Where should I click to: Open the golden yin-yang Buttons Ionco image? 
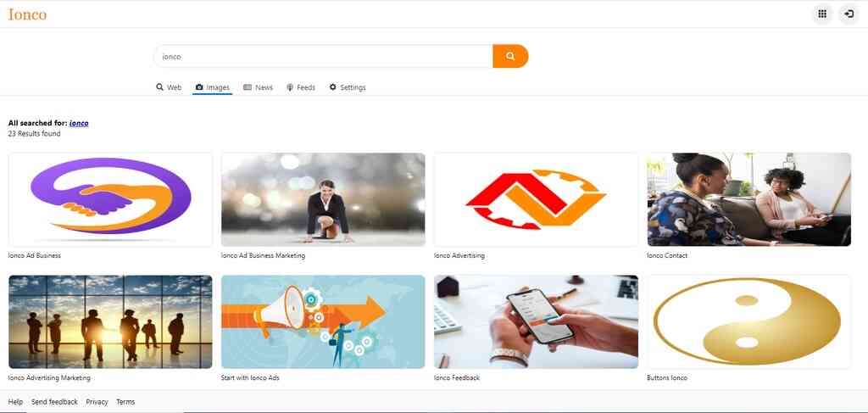coord(749,321)
